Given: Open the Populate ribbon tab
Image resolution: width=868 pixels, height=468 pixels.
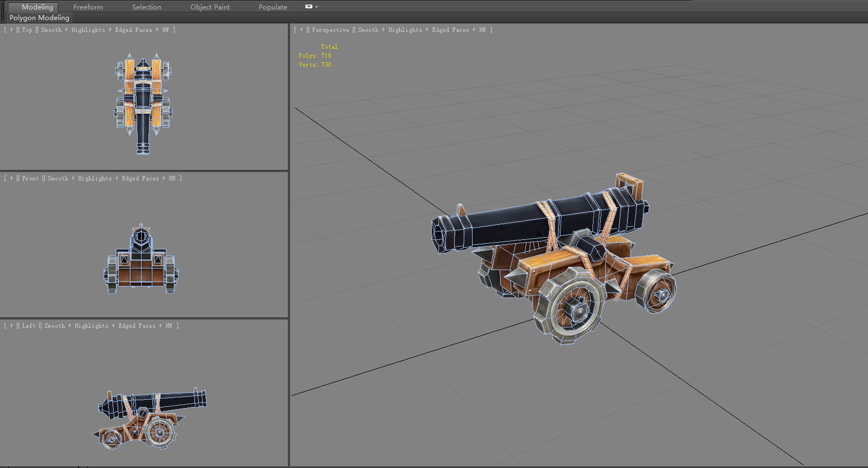Looking at the screenshot, I should (x=273, y=7).
